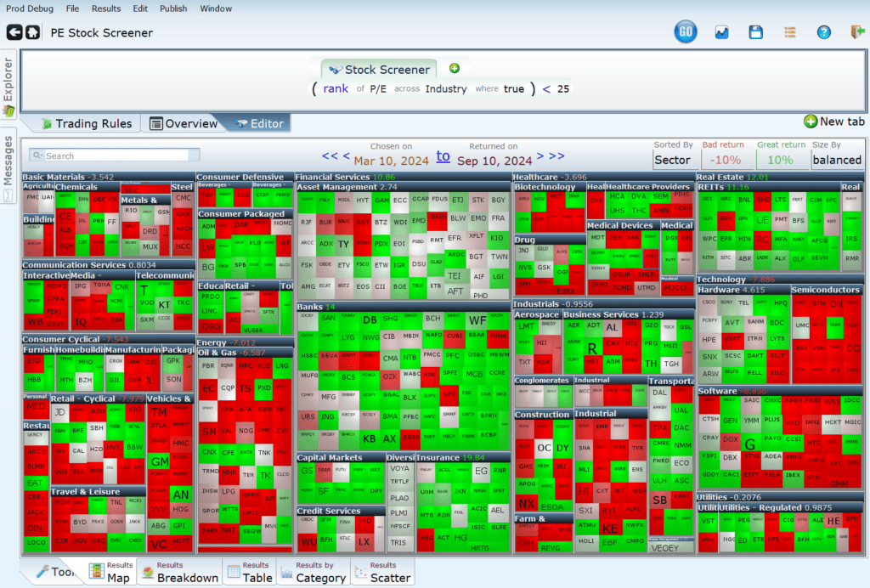This screenshot has width=870, height=588.
Task: Run the screener with the GO button
Action: (686, 32)
